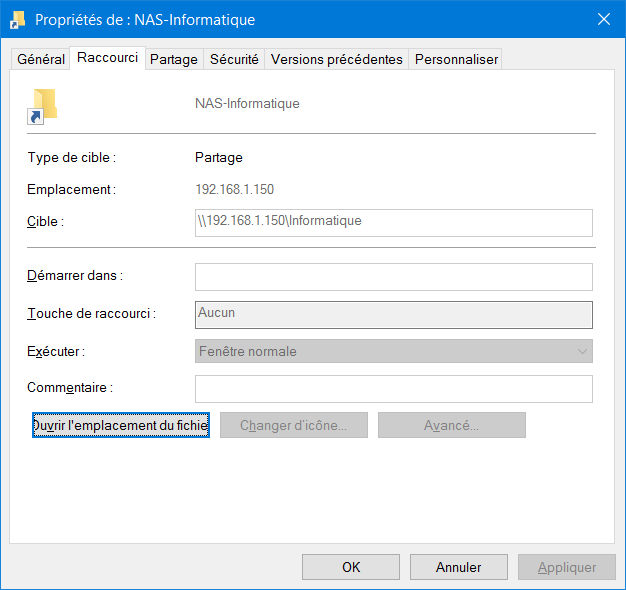Click the large NAS-Informatique folder shortcut icon

[42, 106]
